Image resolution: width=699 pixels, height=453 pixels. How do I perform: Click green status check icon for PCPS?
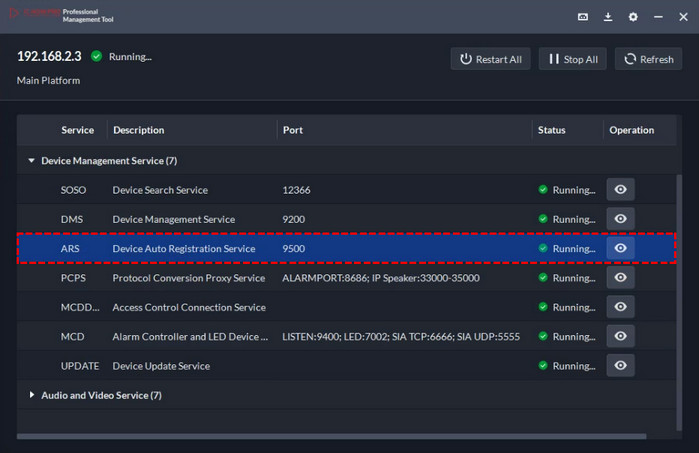pyautogui.click(x=543, y=277)
